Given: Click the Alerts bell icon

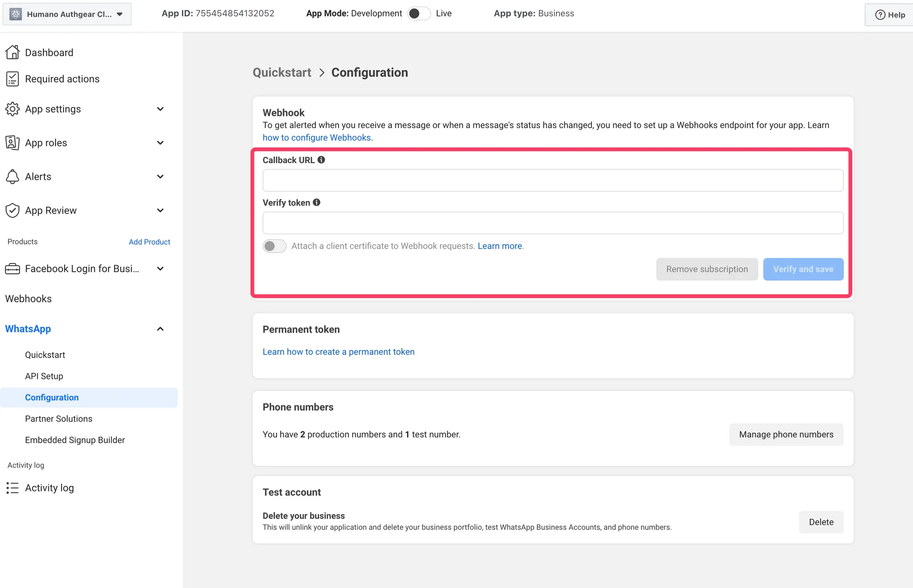Looking at the screenshot, I should [12, 177].
